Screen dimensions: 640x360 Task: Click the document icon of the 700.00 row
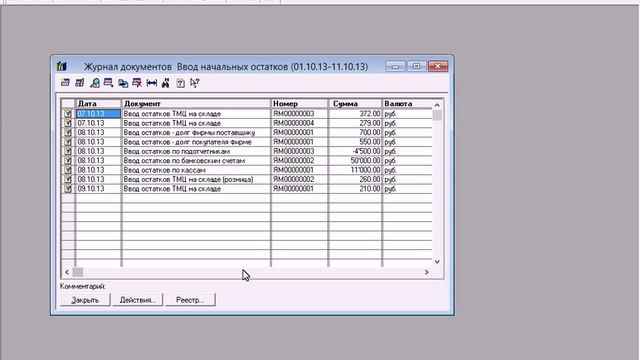(x=68, y=133)
